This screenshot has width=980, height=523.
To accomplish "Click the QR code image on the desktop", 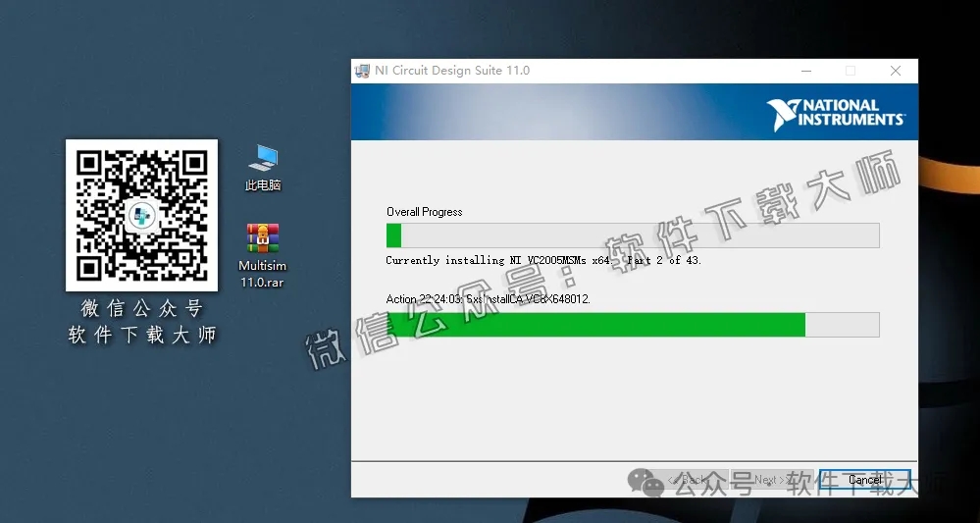I will (x=141, y=215).
